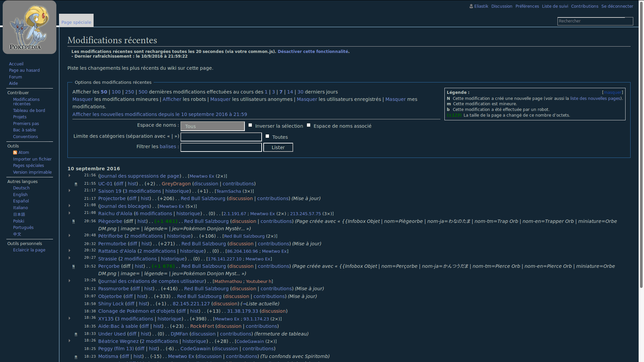644x362 pixels.
Task: Toggle the Inverser la sélection checkbox
Action: point(250,125)
